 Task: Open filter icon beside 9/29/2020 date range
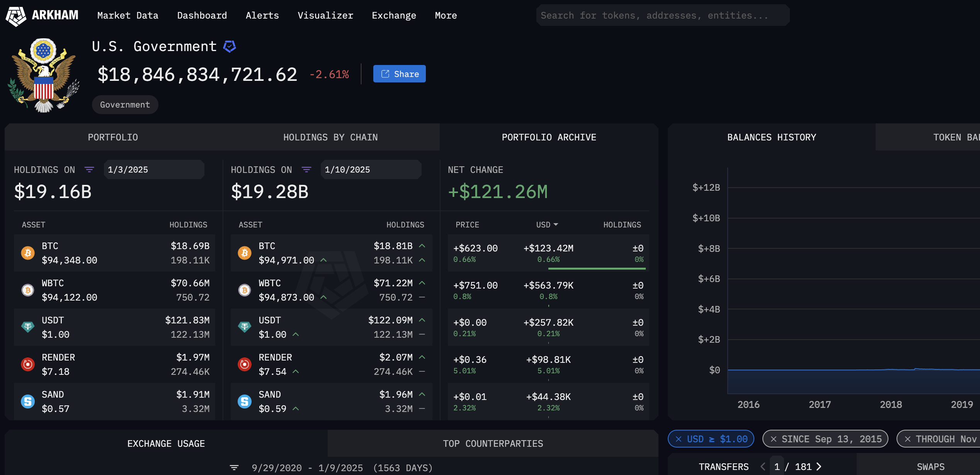234,468
